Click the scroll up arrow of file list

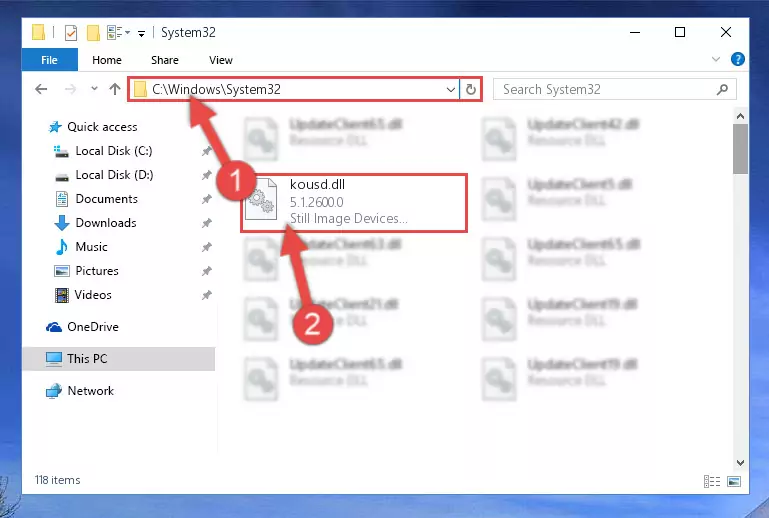click(741, 116)
